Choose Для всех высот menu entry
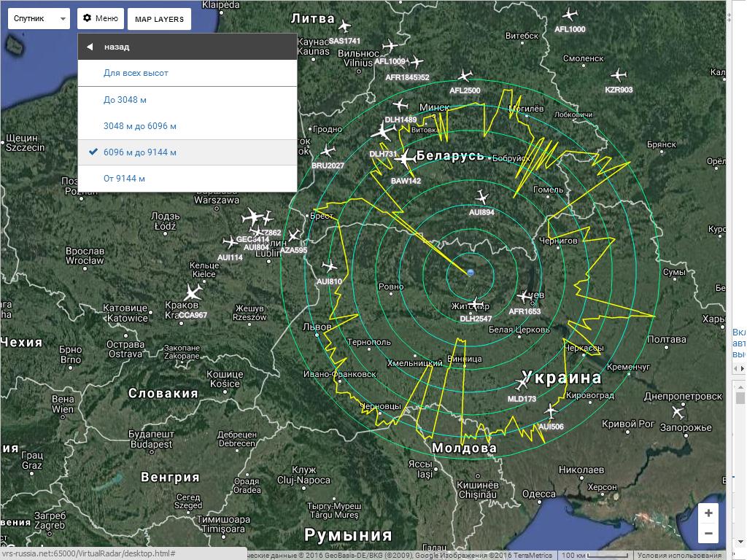 136,73
